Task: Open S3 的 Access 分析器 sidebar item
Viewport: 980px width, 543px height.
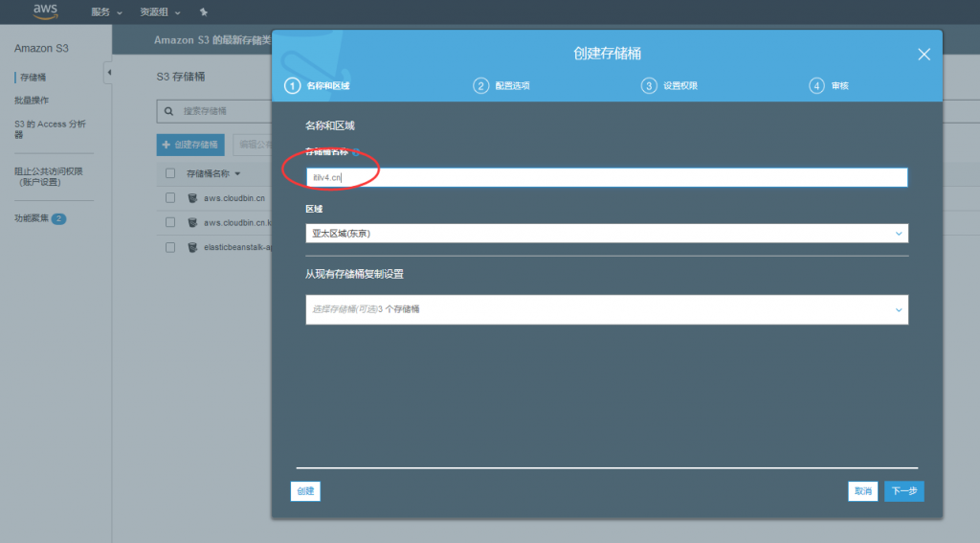Action: (x=50, y=129)
